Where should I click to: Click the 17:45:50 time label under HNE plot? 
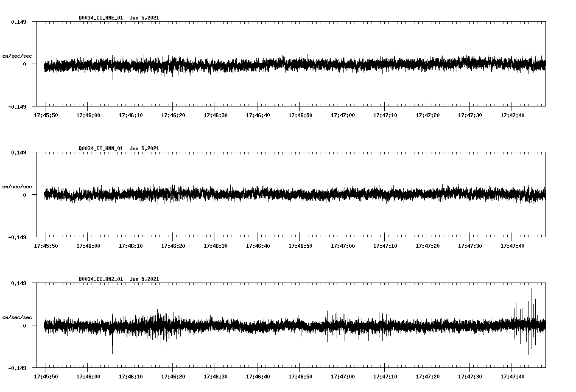45,115
